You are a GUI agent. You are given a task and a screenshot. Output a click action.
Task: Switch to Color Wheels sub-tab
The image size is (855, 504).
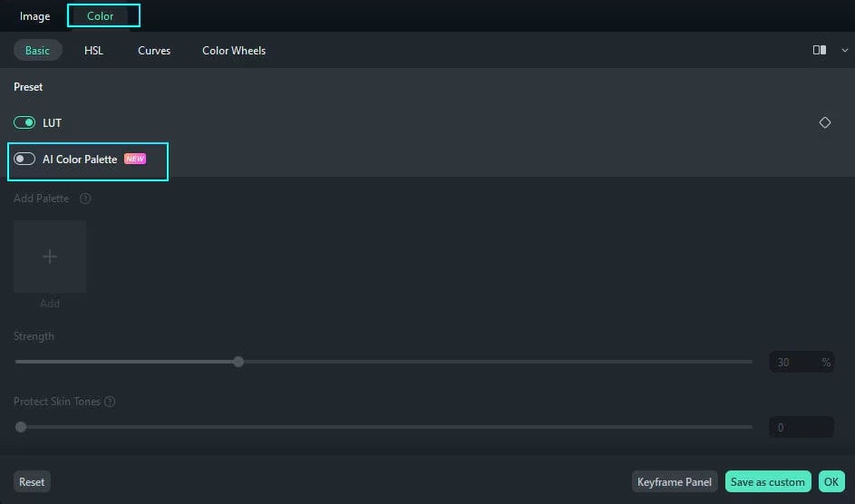(234, 50)
